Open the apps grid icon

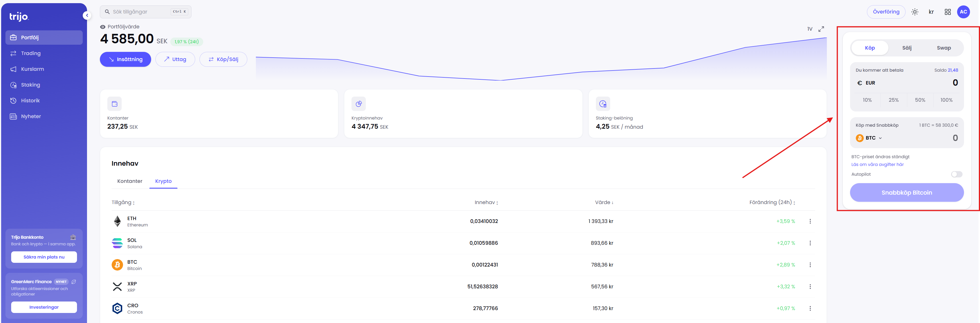tap(948, 12)
